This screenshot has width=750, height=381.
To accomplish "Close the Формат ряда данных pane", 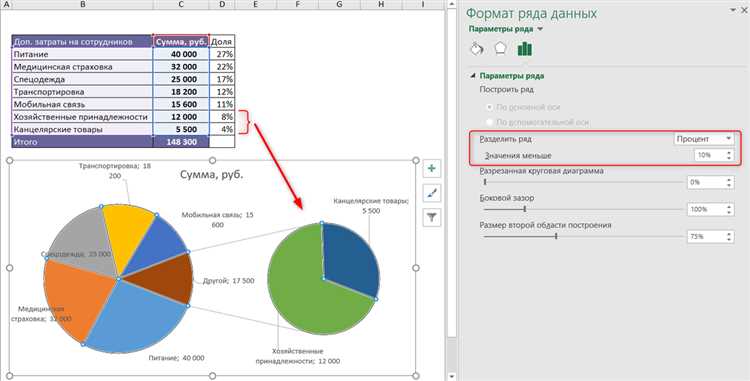I will [x=745, y=11].
